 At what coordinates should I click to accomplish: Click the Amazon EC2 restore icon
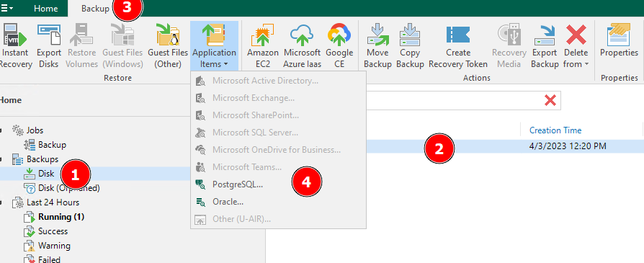(262, 46)
